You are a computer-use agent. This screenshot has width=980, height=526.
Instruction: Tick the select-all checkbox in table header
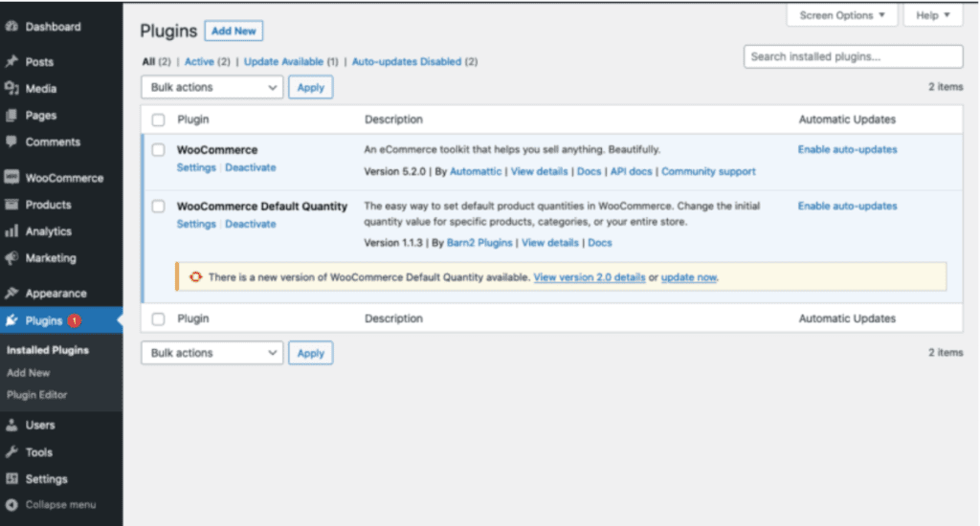158,120
